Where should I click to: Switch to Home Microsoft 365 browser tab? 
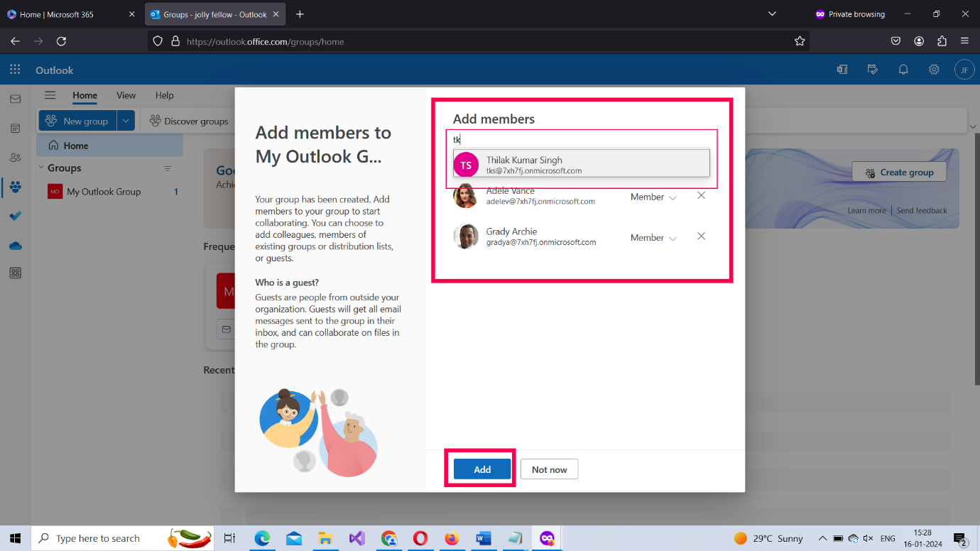(71, 14)
